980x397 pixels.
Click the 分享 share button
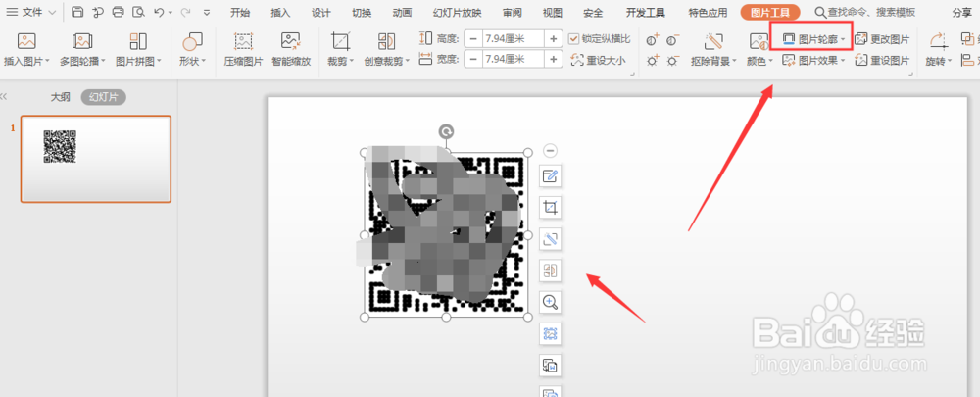(x=962, y=13)
